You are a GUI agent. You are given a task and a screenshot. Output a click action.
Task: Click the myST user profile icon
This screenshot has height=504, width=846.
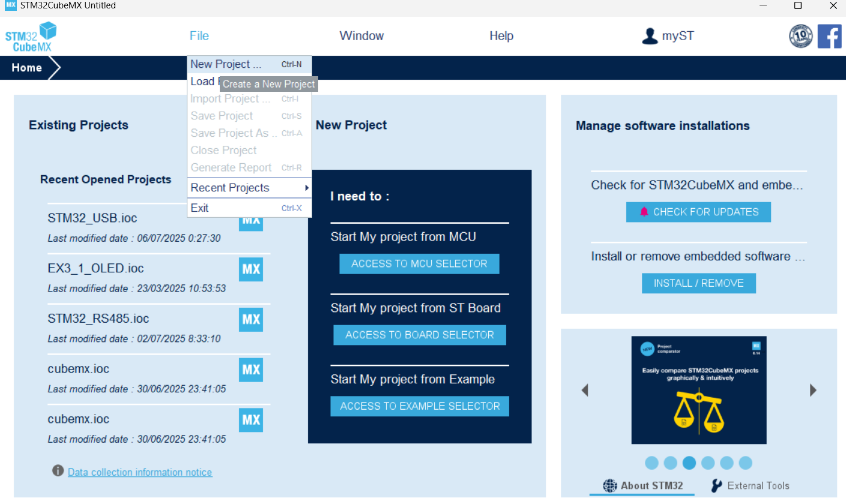(x=650, y=36)
